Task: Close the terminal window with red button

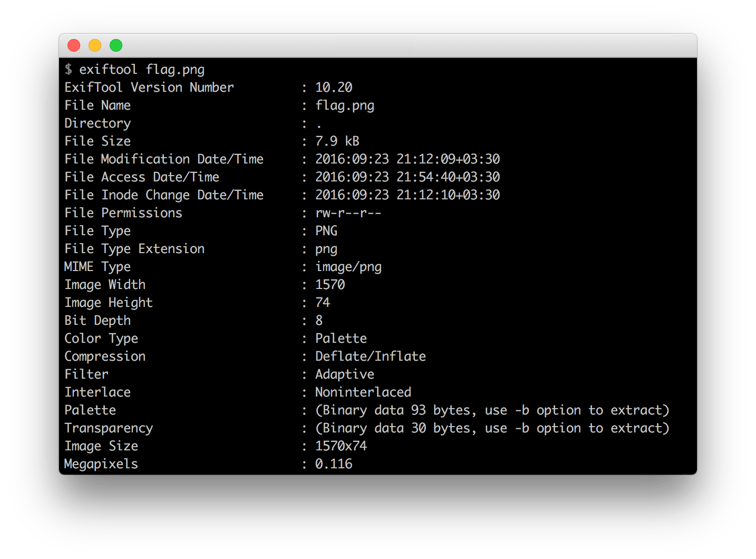Action: [74, 46]
